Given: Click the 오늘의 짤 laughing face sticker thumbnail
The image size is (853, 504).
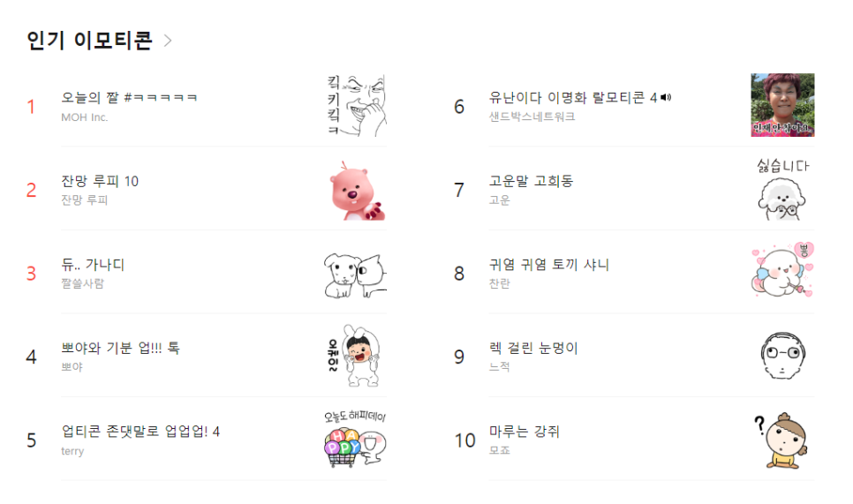Looking at the screenshot, I should [356, 105].
